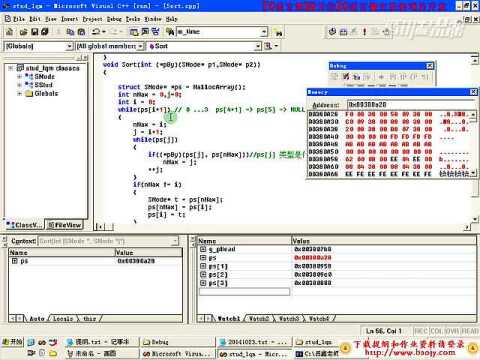Open the Sort member combo dropdown

(x=258, y=46)
